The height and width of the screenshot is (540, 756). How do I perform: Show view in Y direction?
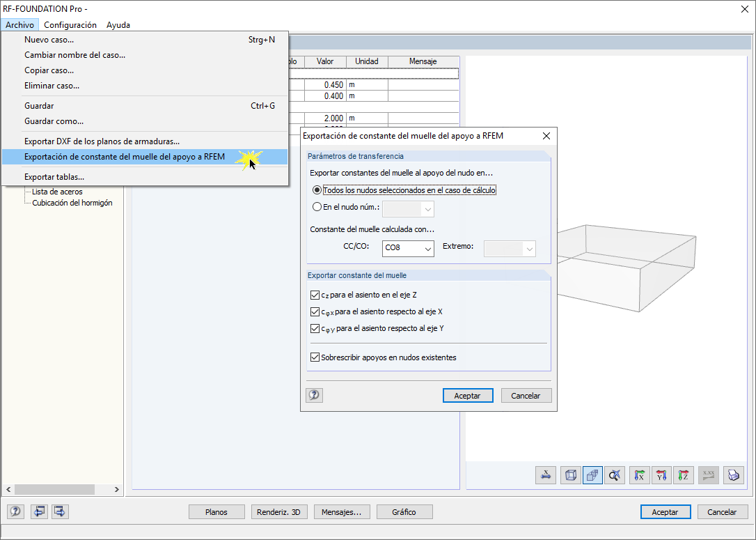[661, 475]
